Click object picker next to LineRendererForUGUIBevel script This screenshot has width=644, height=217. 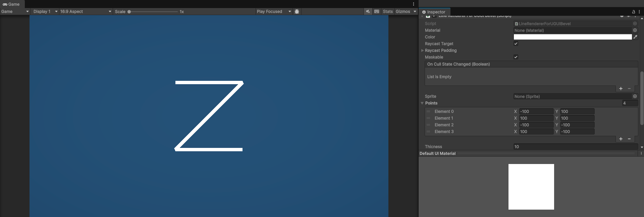pyautogui.click(x=635, y=23)
